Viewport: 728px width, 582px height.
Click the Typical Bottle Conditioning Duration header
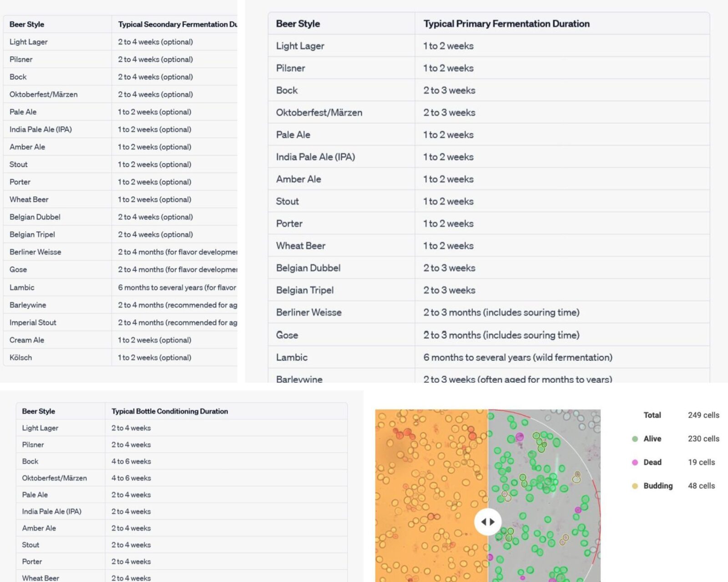(x=170, y=411)
